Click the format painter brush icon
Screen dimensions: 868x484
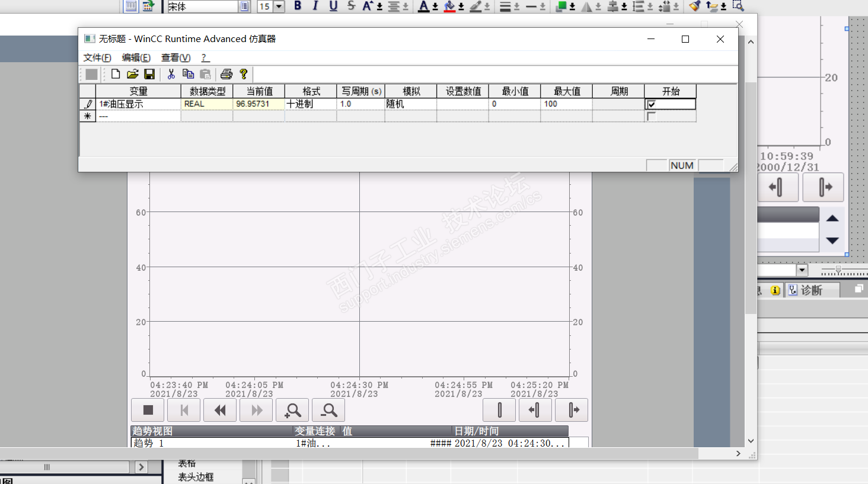[695, 6]
